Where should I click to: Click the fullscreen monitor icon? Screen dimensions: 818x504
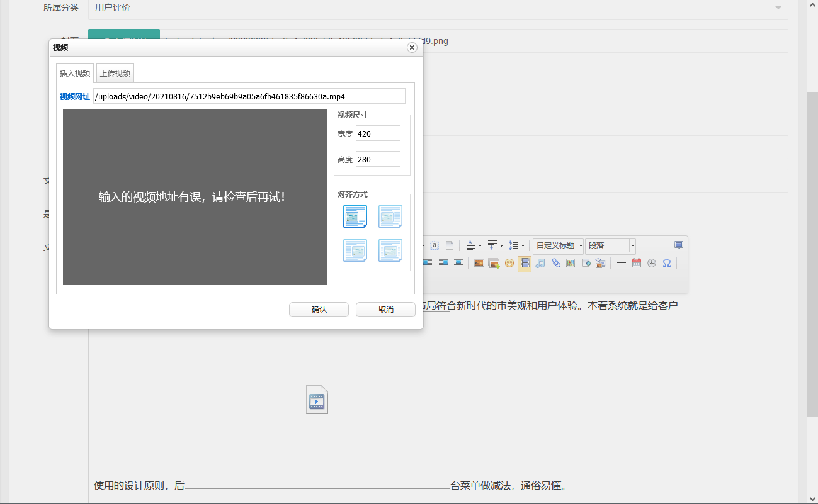coord(679,245)
